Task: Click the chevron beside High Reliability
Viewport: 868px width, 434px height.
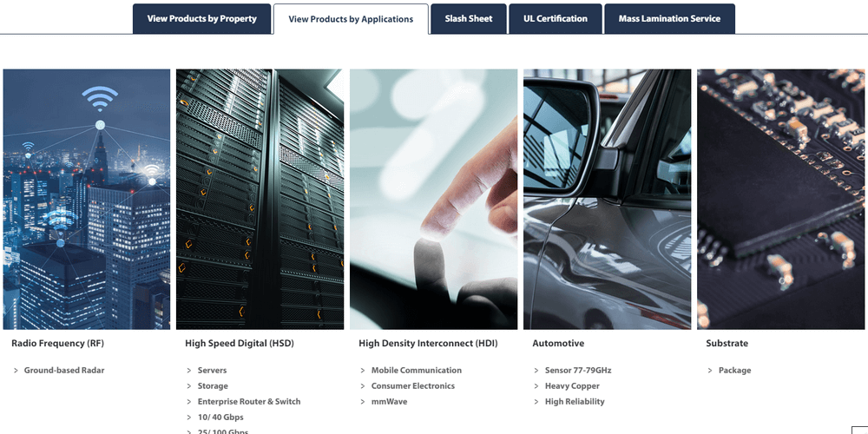Action: click(536, 401)
